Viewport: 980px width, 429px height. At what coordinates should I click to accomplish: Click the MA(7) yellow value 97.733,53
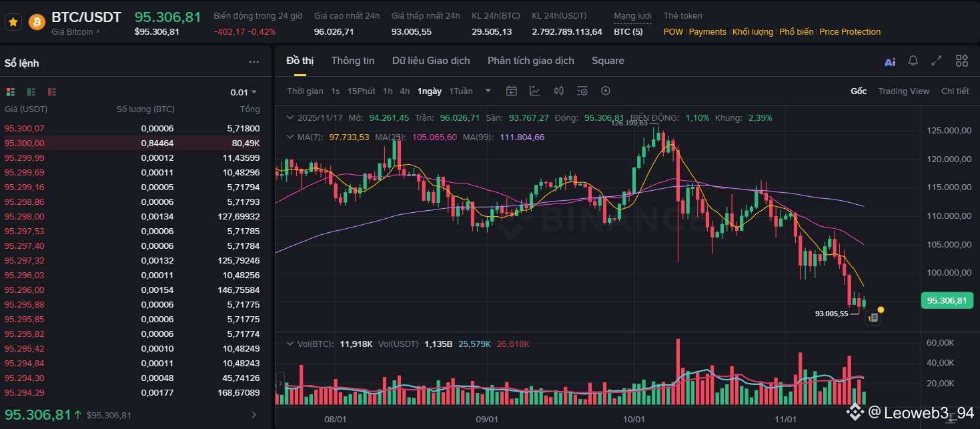point(349,137)
